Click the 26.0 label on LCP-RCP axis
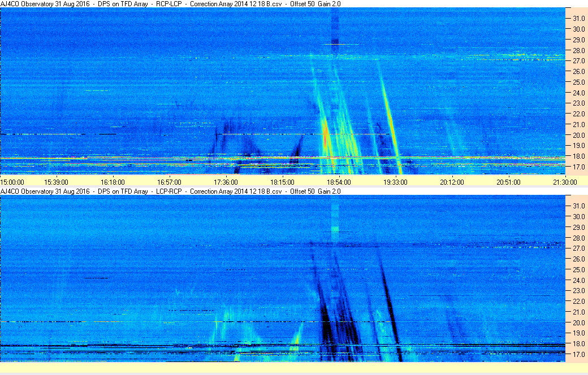 coord(578,259)
